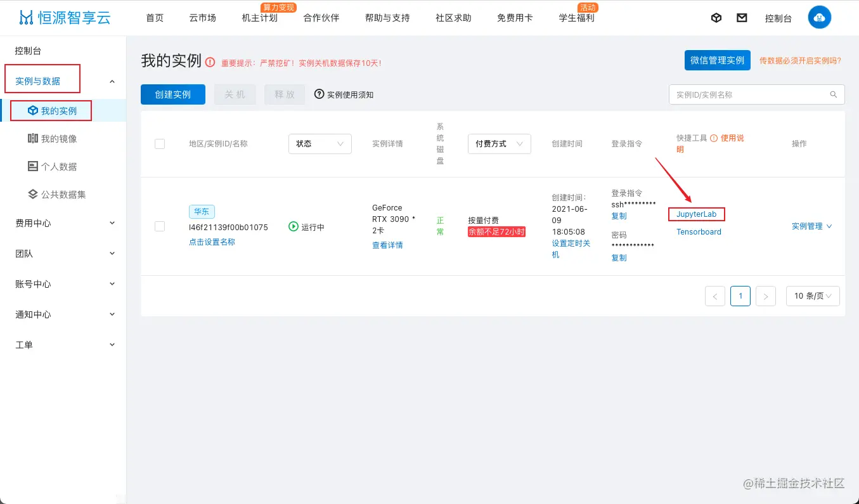Click the instance ID l46f21139f00b01075

(228, 227)
